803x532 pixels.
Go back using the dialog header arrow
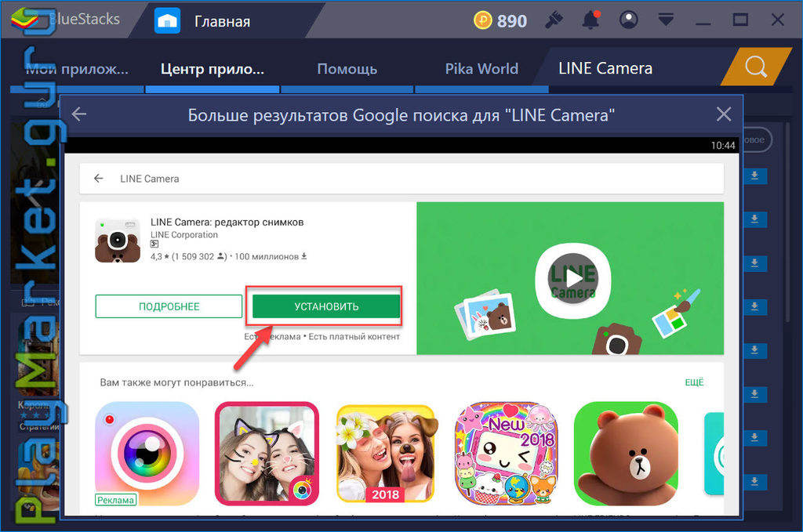pyautogui.click(x=79, y=114)
